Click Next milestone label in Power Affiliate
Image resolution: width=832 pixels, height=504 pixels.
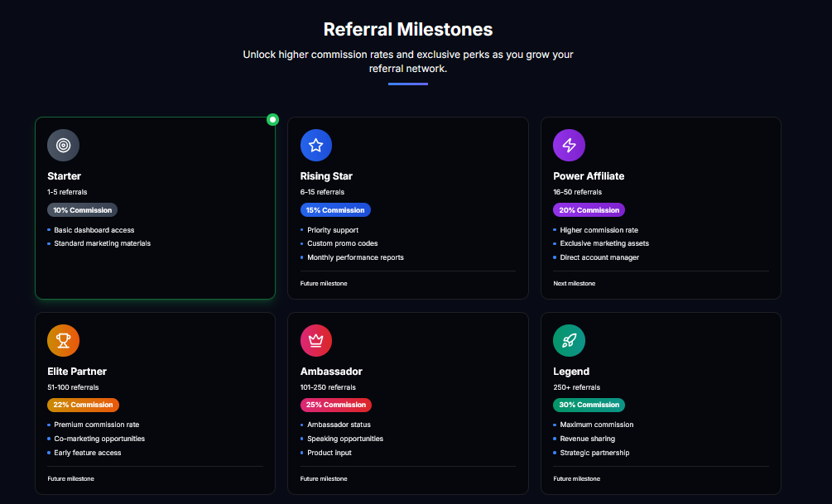pos(574,284)
